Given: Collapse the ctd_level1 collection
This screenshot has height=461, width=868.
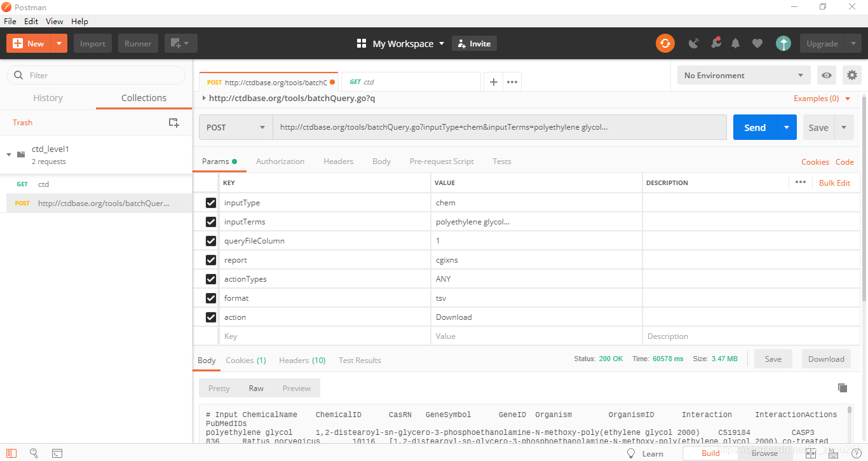Looking at the screenshot, I should click(x=9, y=155).
